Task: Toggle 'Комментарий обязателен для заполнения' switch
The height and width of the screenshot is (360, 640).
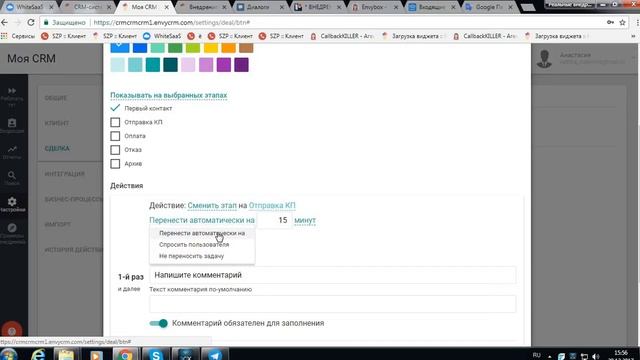Action: pos(158,323)
